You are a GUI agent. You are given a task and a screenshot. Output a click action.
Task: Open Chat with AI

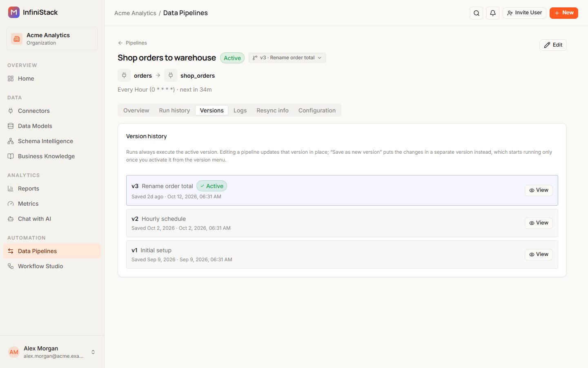click(x=52, y=219)
